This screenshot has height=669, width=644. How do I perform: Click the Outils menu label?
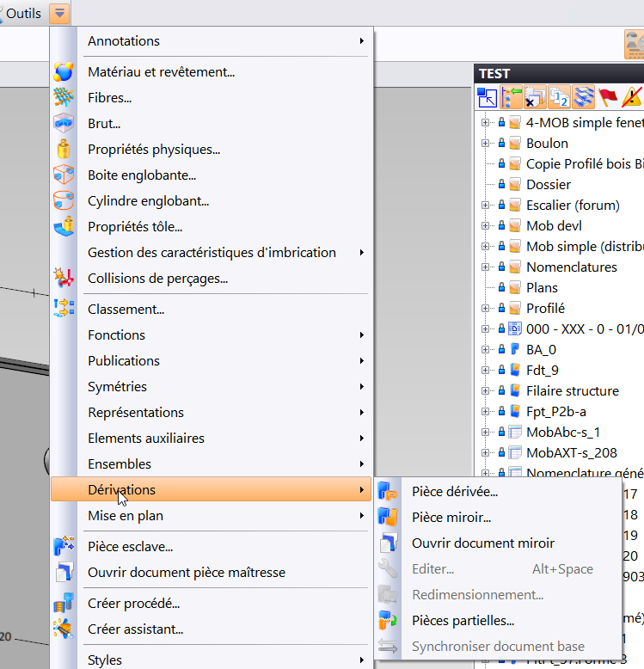[x=23, y=14]
